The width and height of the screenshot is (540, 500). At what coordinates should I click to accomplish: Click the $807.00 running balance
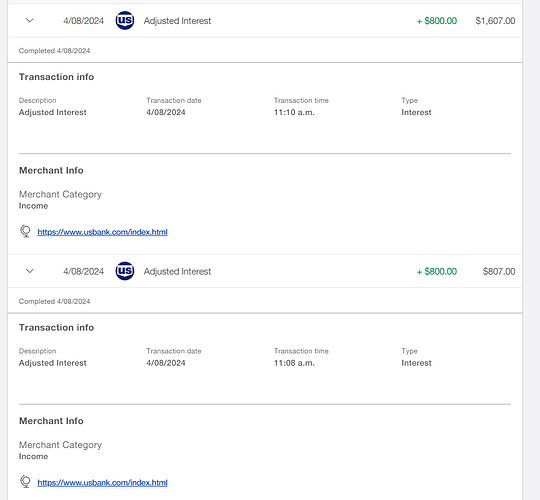coord(499,272)
